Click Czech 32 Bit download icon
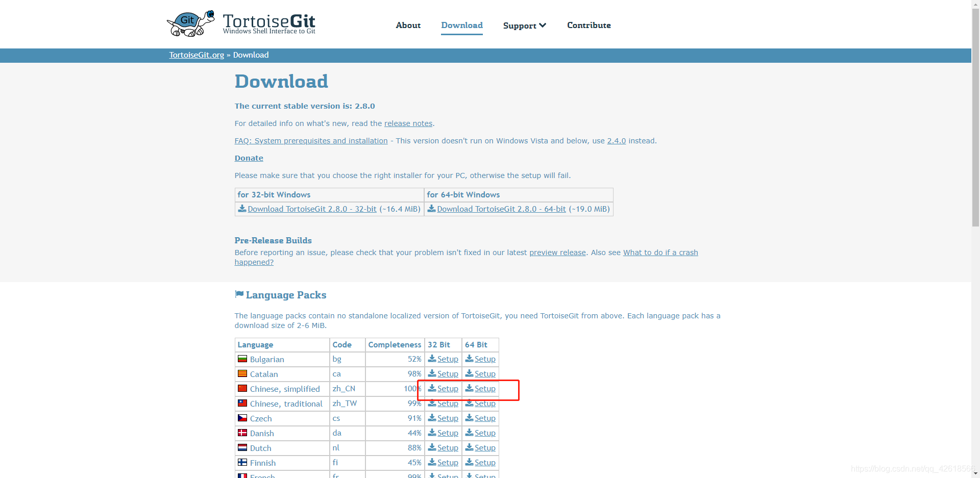The width and height of the screenshot is (980, 478). point(432,418)
